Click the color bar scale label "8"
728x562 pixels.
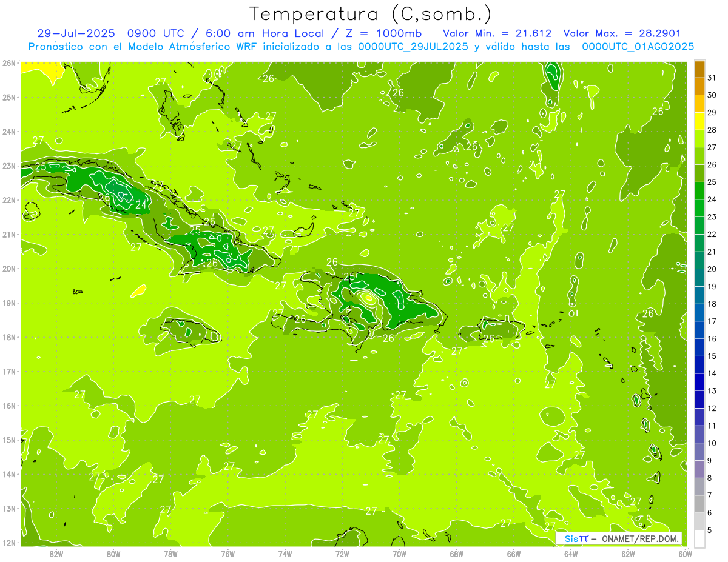pyautogui.click(x=710, y=478)
